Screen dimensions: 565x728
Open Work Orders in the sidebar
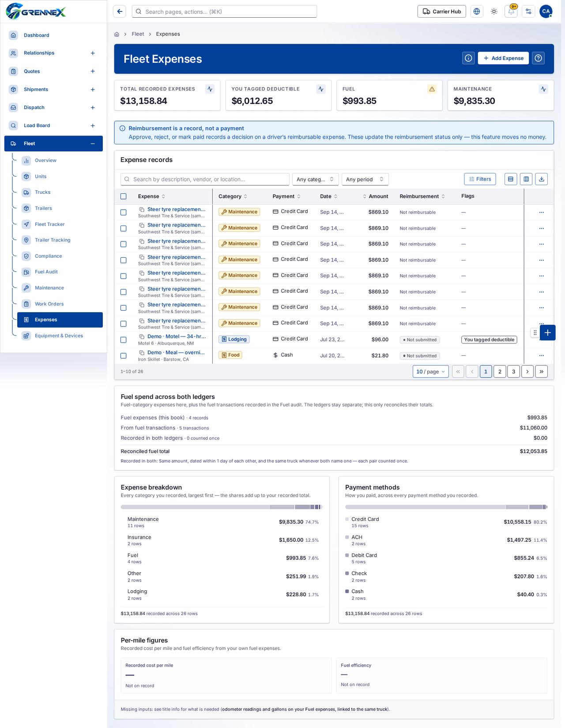tap(49, 304)
